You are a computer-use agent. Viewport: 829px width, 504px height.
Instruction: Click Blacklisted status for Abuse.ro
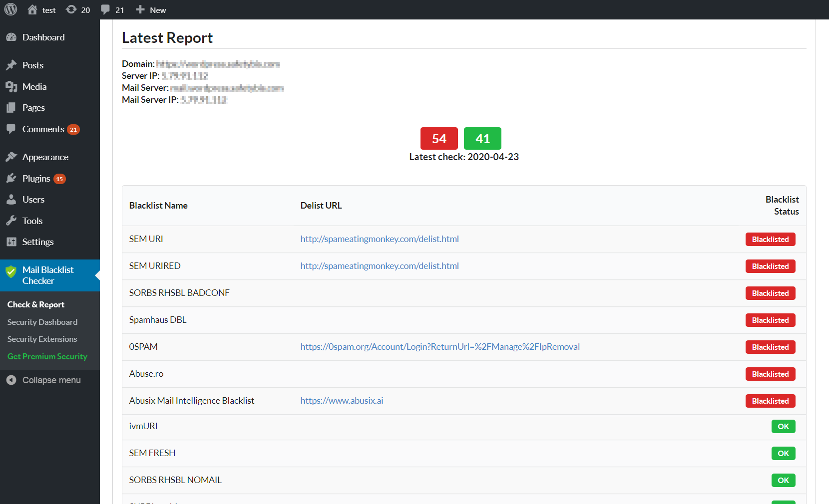(x=771, y=374)
